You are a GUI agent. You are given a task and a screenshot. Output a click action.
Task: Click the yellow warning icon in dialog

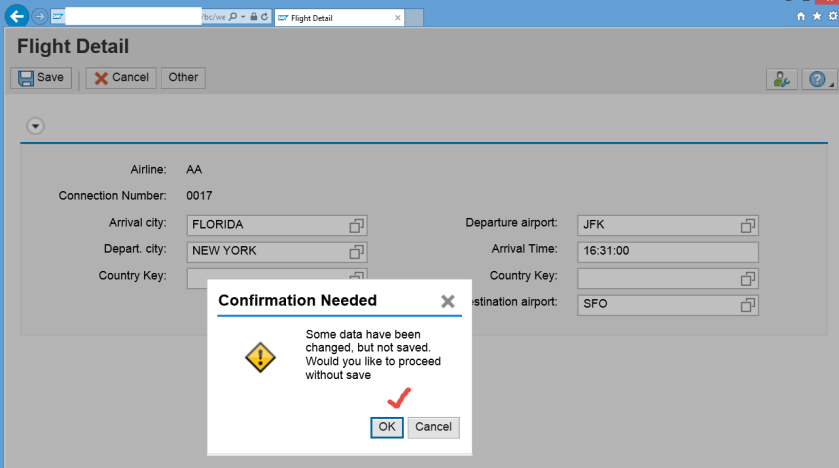coord(260,357)
